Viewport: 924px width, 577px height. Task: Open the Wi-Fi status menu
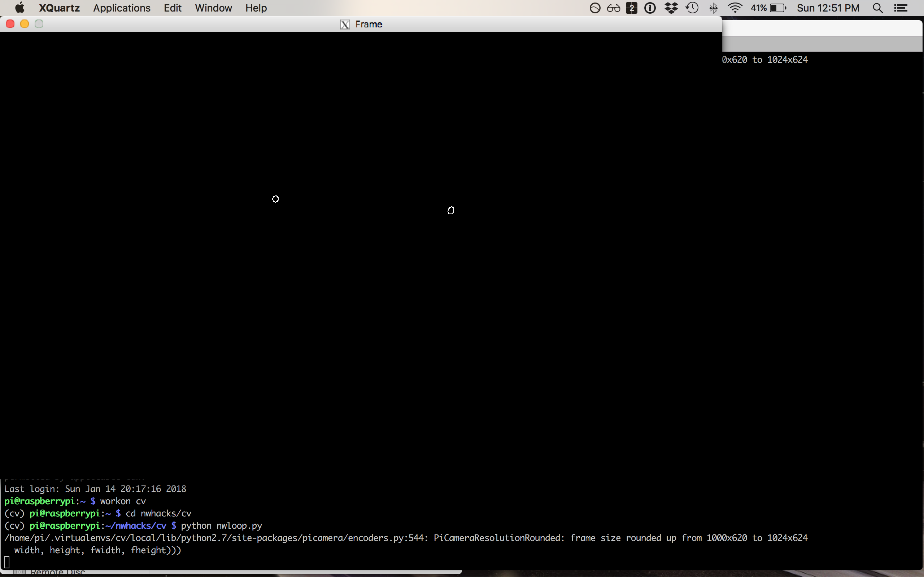point(735,8)
